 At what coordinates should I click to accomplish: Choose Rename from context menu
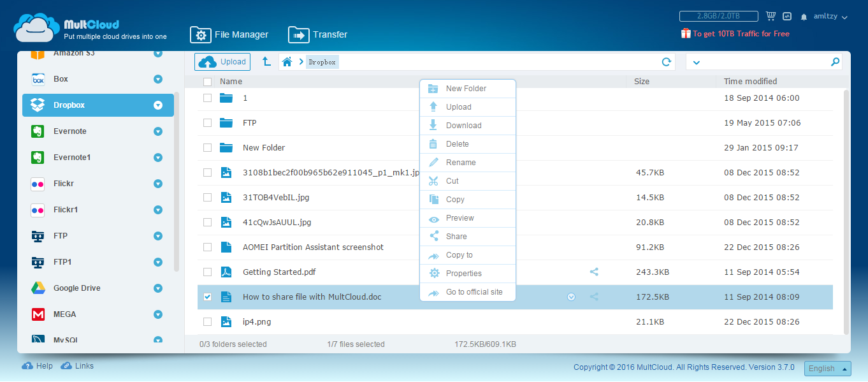(467, 163)
